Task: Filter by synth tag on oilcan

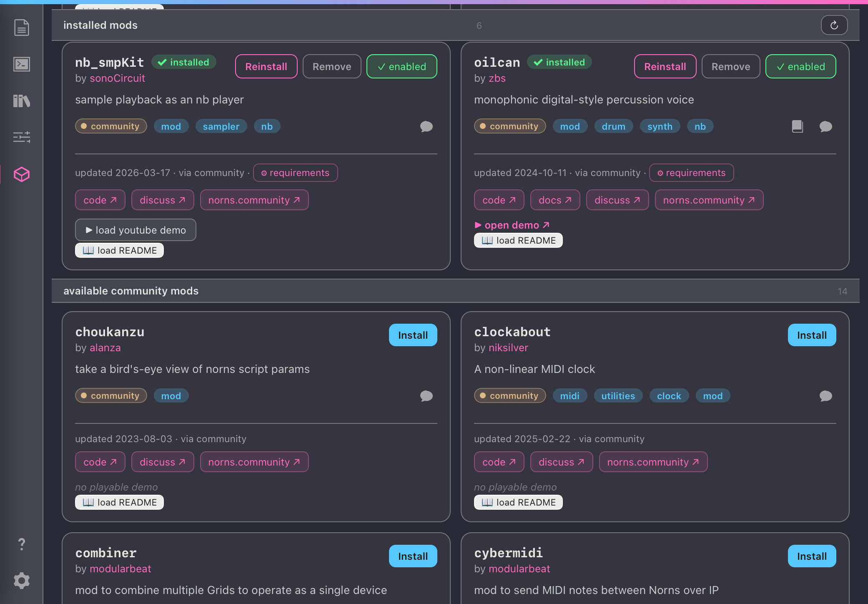Action: pyautogui.click(x=660, y=126)
